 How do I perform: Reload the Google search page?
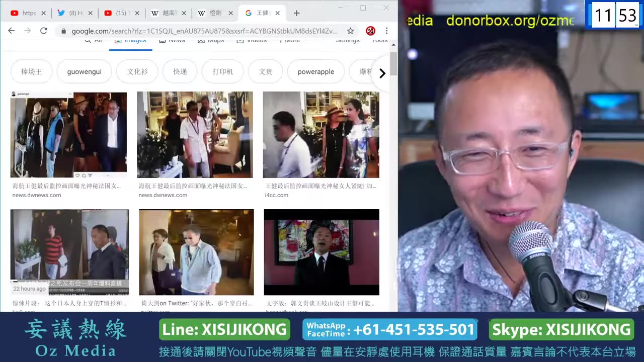pyautogui.click(x=44, y=31)
